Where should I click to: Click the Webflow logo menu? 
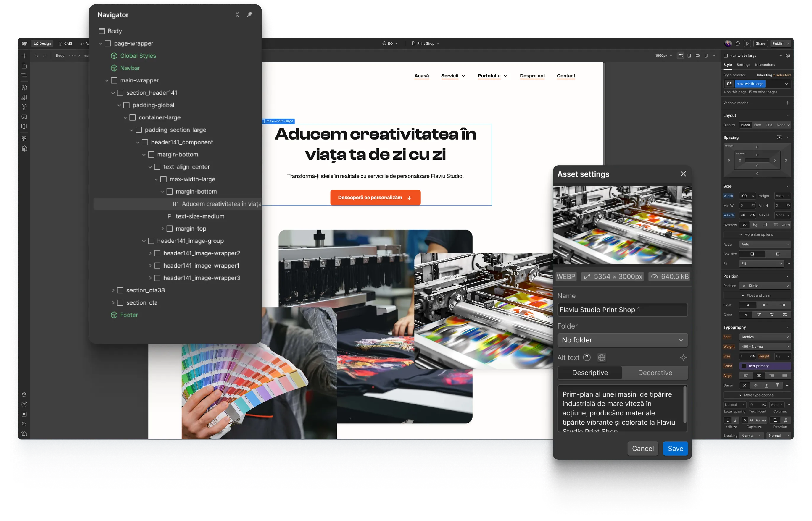click(x=24, y=43)
